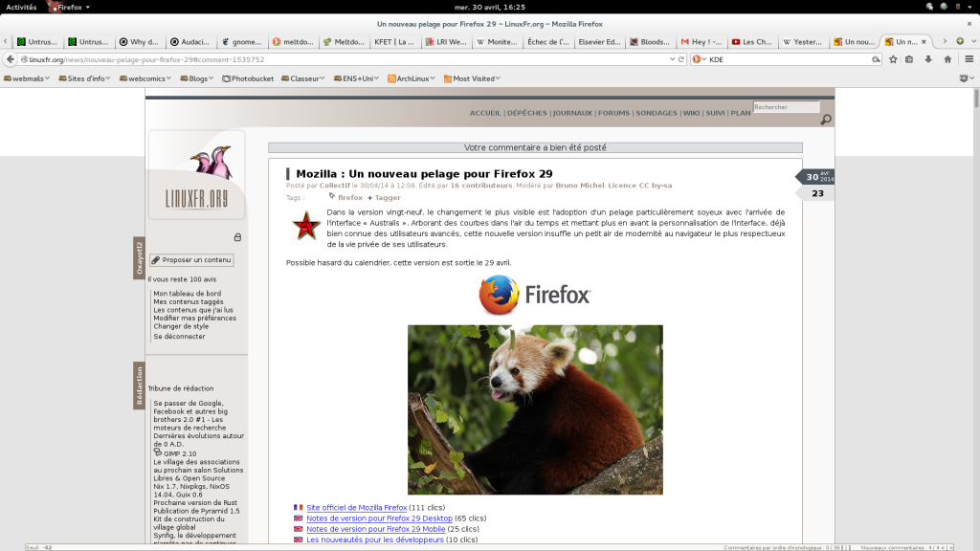Open the Most Visited bookmarks dropdown

click(x=474, y=78)
